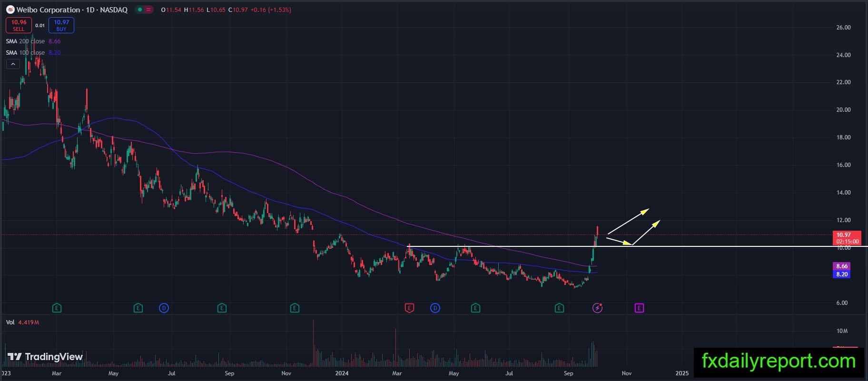Click the 6.00 price axis label

(x=842, y=303)
